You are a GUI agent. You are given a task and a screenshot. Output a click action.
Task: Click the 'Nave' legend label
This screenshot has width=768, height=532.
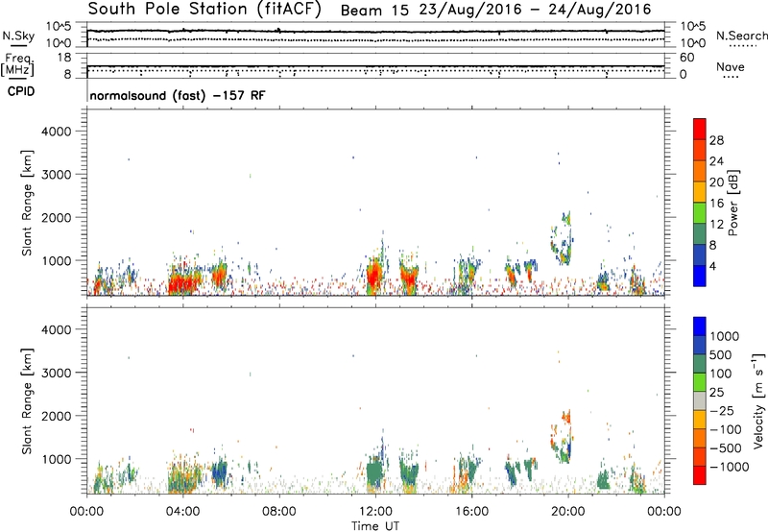pos(730,66)
